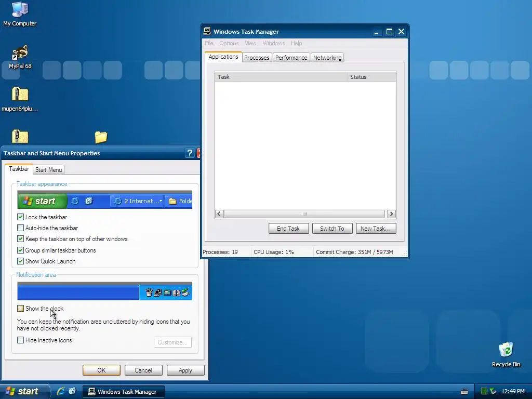
Task: Click the notification area preview image
Action: pyautogui.click(x=104, y=291)
